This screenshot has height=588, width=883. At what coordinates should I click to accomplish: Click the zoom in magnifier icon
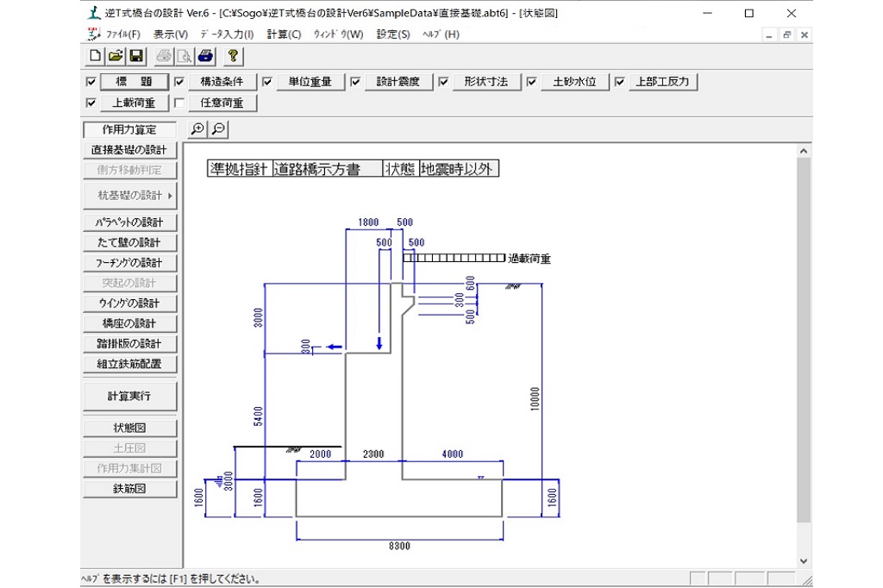pos(197,129)
